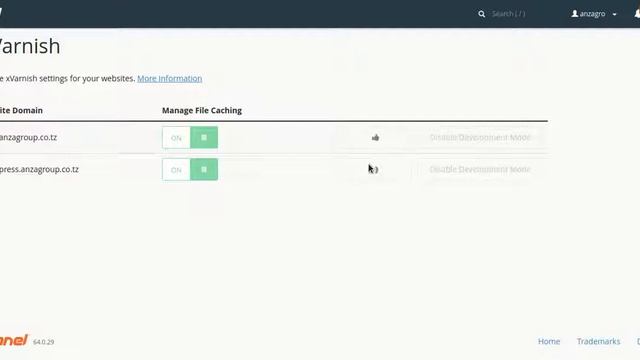
Task: Open the More Information link
Action: click(169, 78)
